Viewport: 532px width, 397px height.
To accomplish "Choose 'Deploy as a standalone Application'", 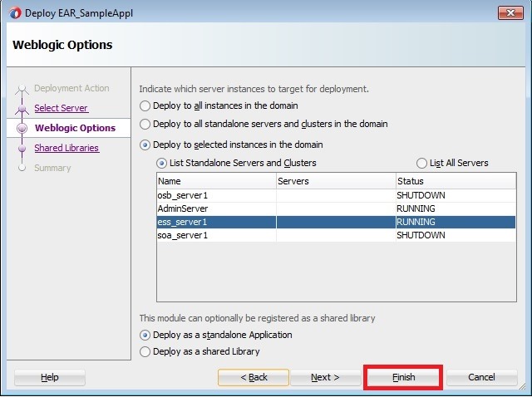I will [x=146, y=336].
